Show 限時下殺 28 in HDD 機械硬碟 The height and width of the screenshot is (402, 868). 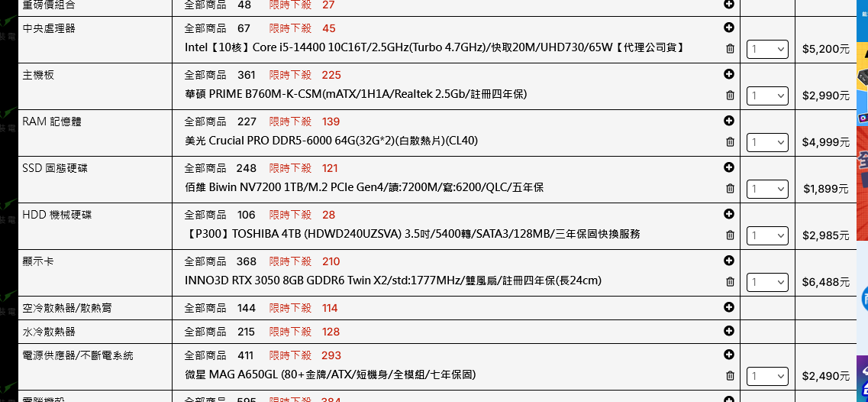pos(302,215)
